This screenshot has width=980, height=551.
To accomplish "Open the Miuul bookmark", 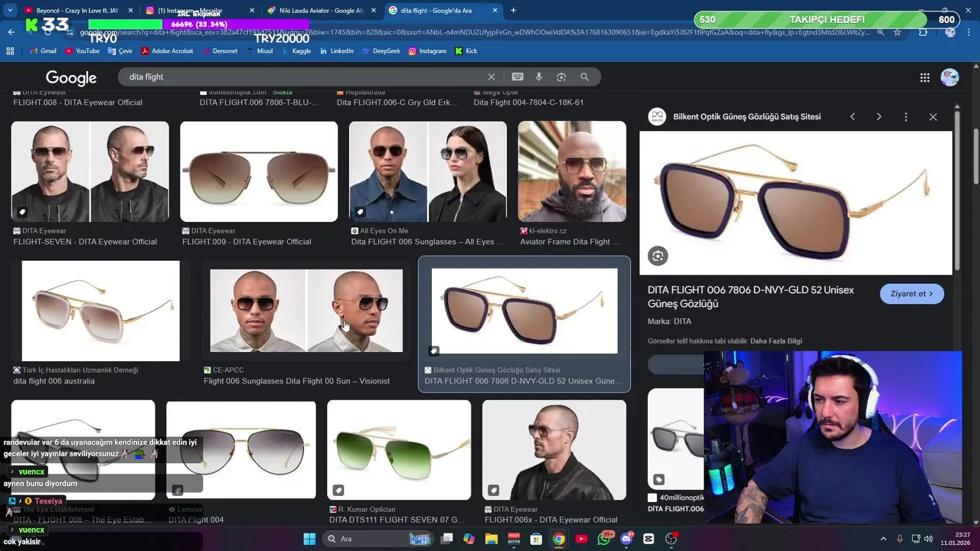I will coord(260,51).
